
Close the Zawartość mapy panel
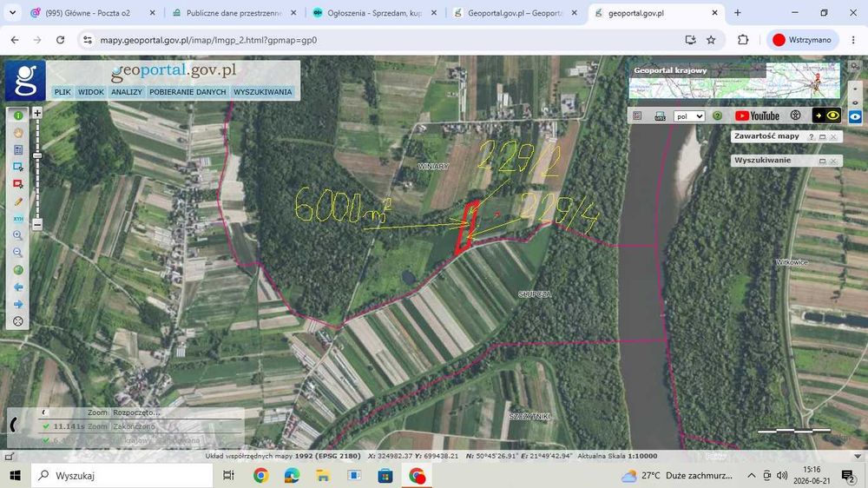(833, 137)
